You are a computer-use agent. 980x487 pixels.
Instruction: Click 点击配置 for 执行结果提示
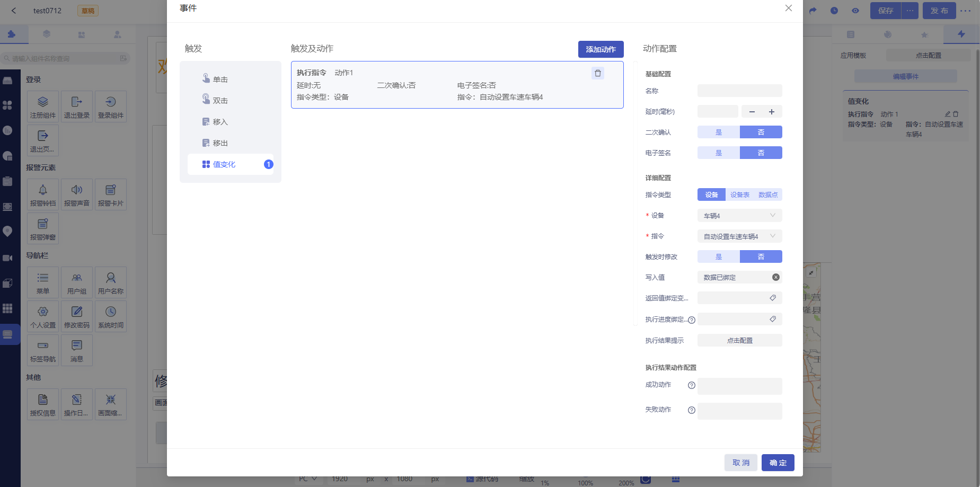739,340
